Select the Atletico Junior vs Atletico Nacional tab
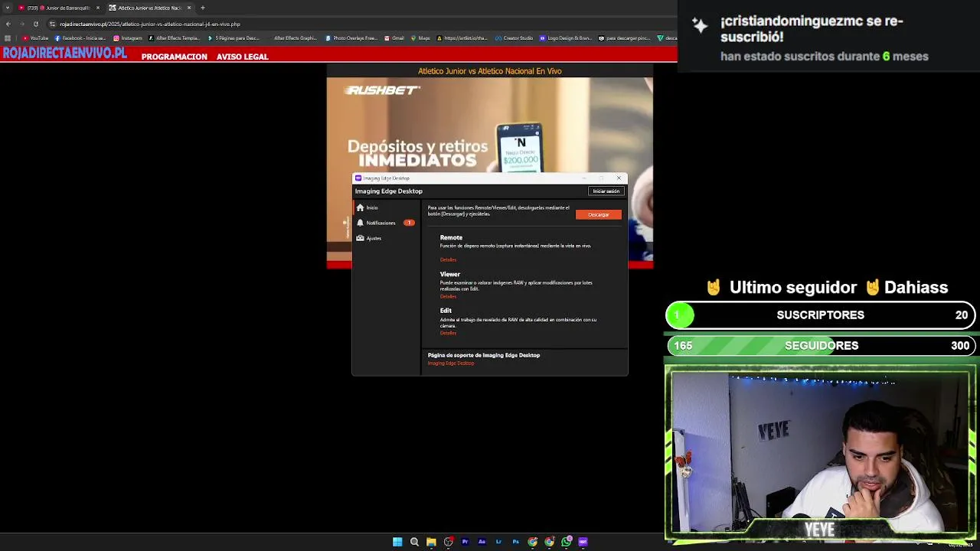 (150, 8)
